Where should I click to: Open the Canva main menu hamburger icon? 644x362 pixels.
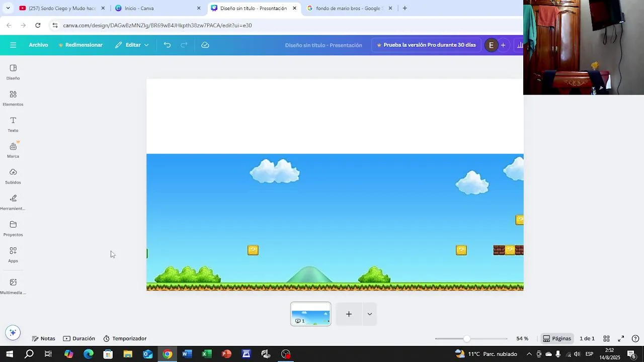[13, 45]
